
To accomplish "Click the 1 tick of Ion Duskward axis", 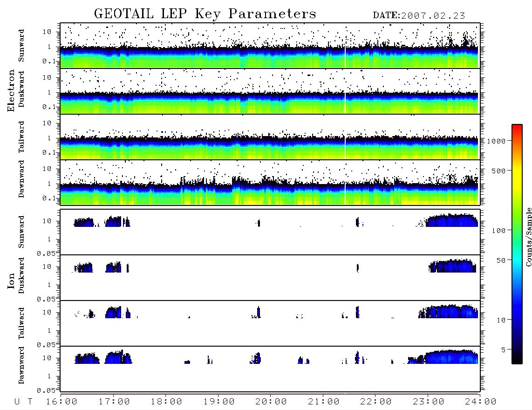I will (x=49, y=285).
